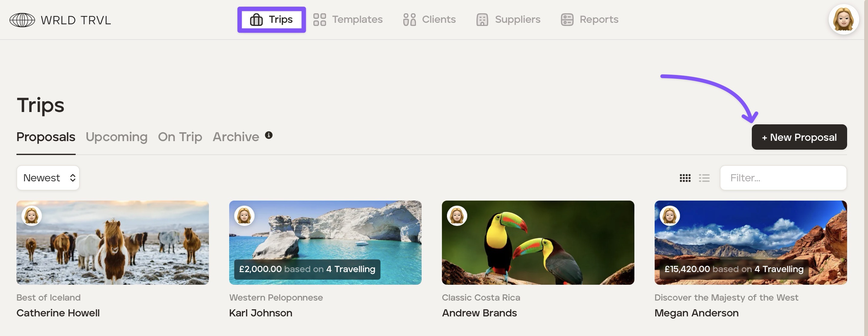Click the New Proposal button
The image size is (868, 336).
tap(799, 137)
